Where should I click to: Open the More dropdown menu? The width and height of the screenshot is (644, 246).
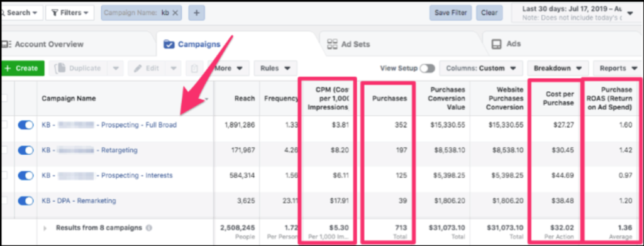pyautogui.click(x=228, y=68)
